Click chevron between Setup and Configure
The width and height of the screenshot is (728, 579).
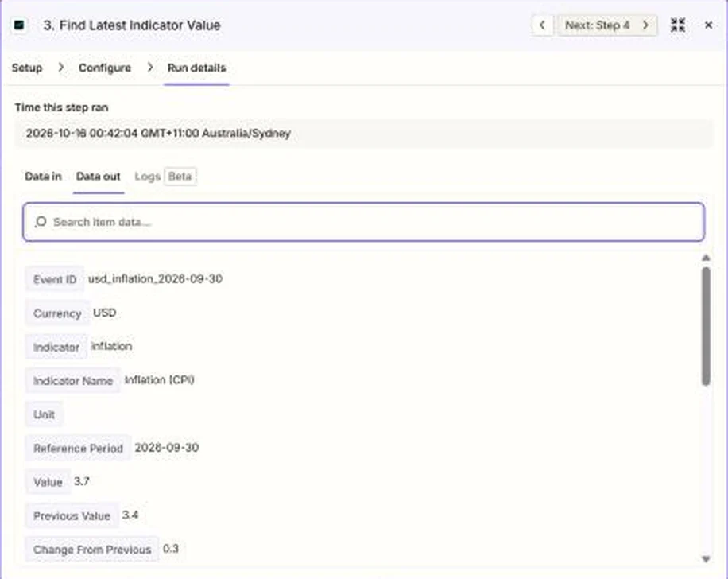(61, 68)
